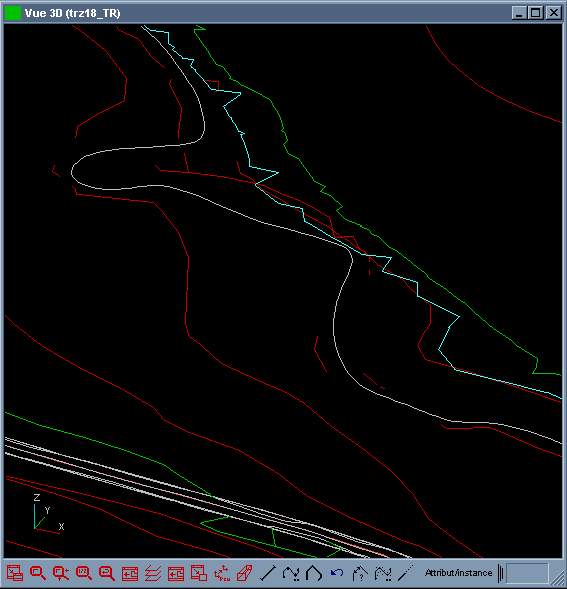Viewport: 567px width, 589px height.
Task: Click the 3D box extrude icon
Action: pos(245,573)
